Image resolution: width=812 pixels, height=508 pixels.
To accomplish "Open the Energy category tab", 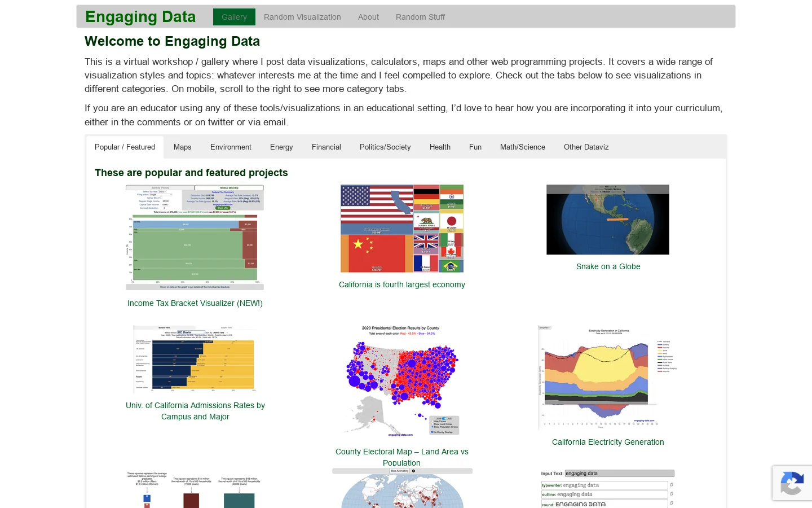I will 281,147.
